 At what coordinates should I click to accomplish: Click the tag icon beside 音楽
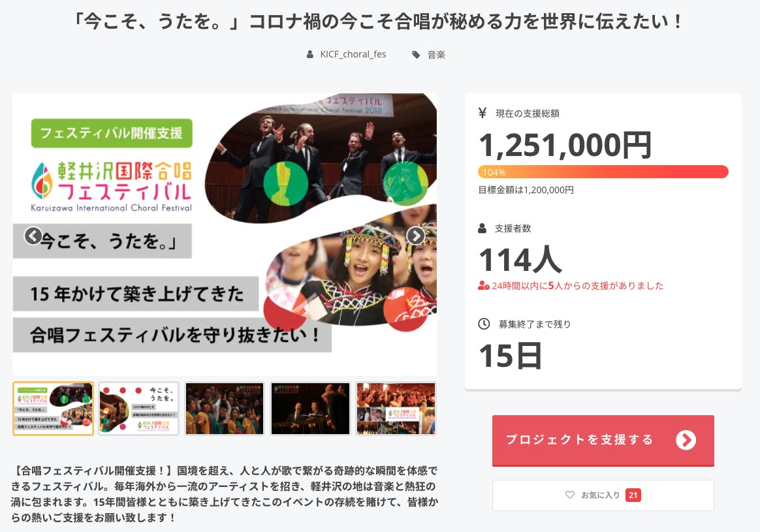pos(416,55)
